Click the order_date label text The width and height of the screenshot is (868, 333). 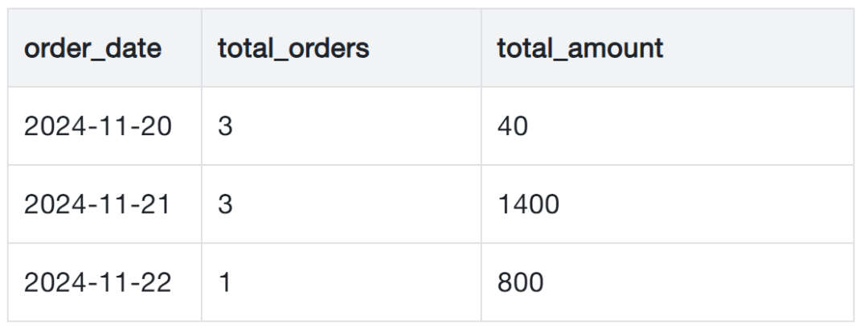coord(92,47)
